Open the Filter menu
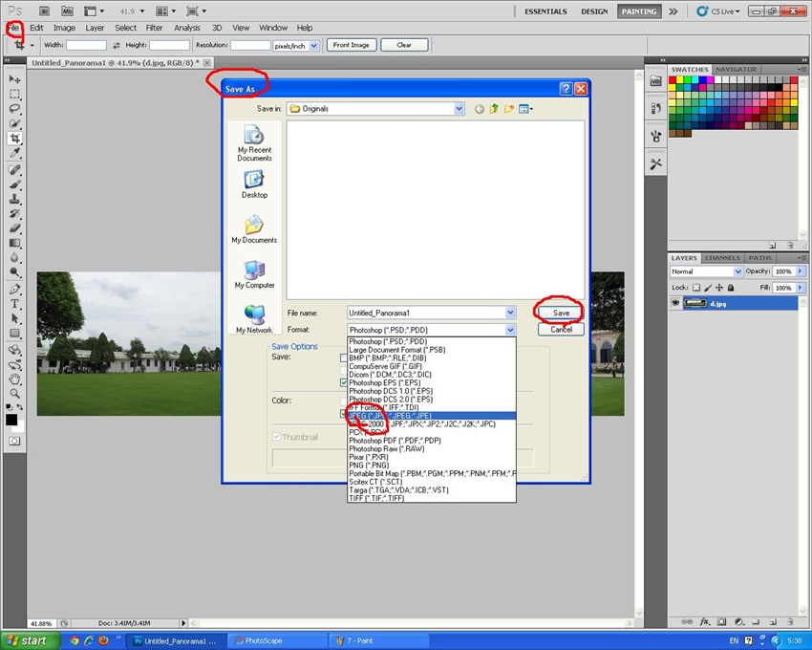Screen dimensions: 812x650 pyautogui.click(x=154, y=28)
